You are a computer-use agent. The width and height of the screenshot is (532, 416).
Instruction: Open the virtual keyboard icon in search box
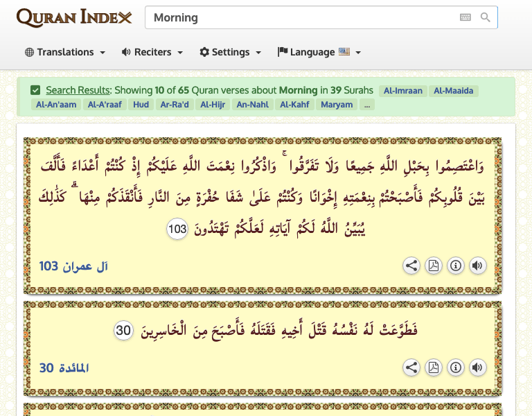[x=465, y=17]
